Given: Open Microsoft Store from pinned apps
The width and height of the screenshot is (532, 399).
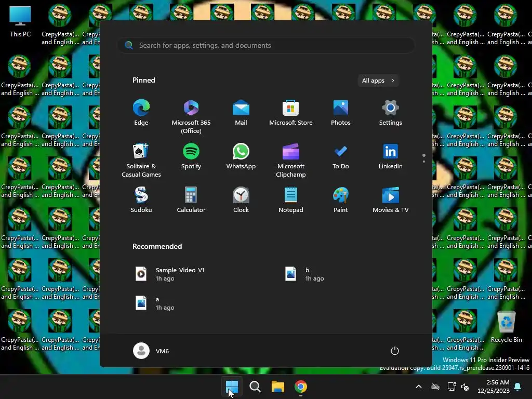Looking at the screenshot, I should [291, 113].
